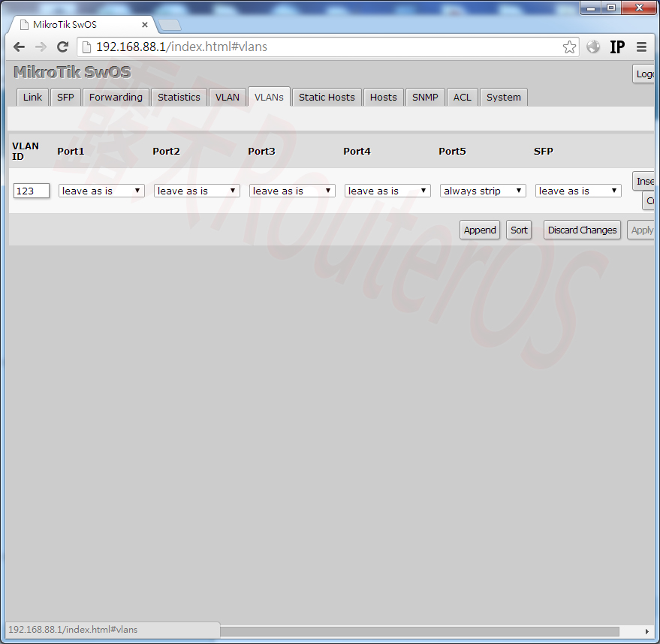660x644 pixels.
Task: Click the VLAN ID field showing 123
Action: [x=31, y=191]
